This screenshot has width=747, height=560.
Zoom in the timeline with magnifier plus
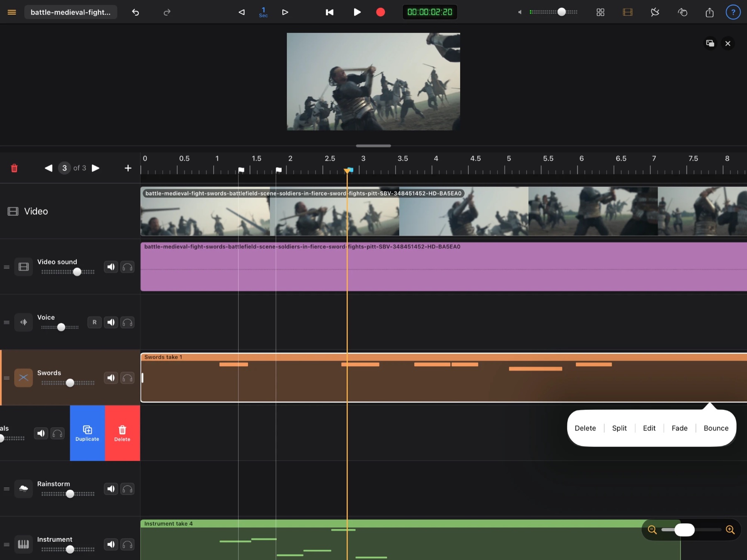(x=730, y=530)
